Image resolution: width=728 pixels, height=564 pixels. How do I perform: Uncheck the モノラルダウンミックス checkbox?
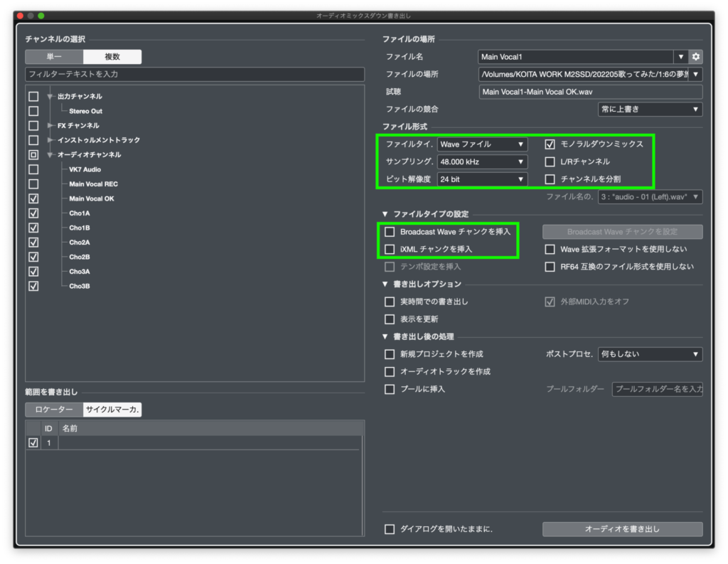tap(550, 144)
